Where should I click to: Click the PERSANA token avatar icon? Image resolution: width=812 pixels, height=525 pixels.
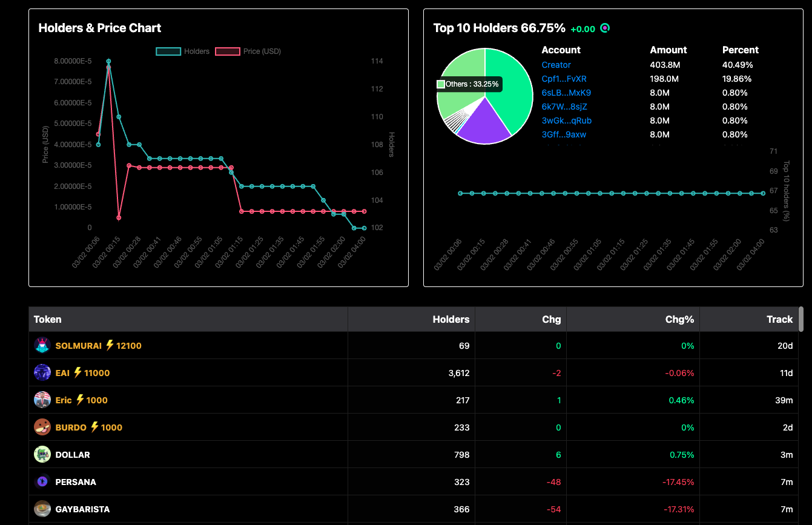click(42, 482)
